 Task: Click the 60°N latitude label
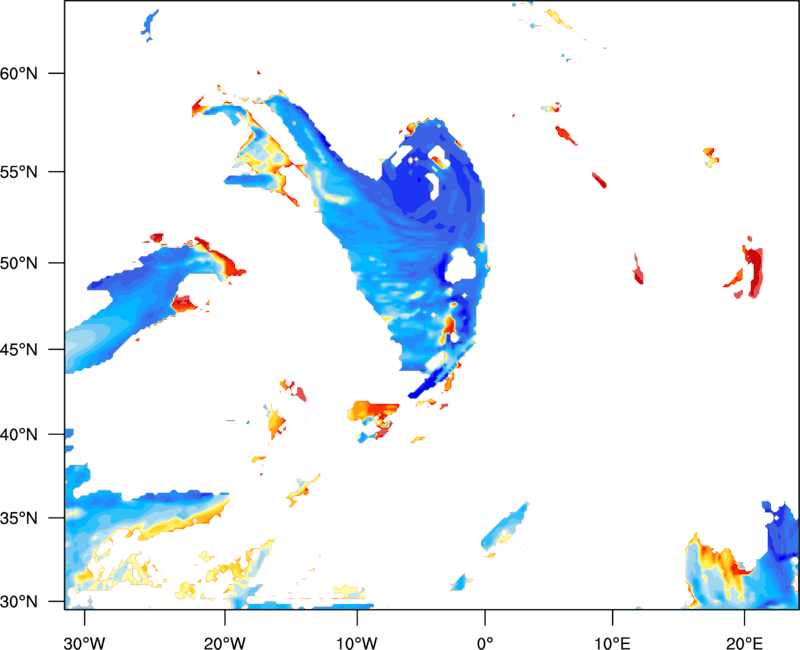pyautogui.click(x=19, y=73)
